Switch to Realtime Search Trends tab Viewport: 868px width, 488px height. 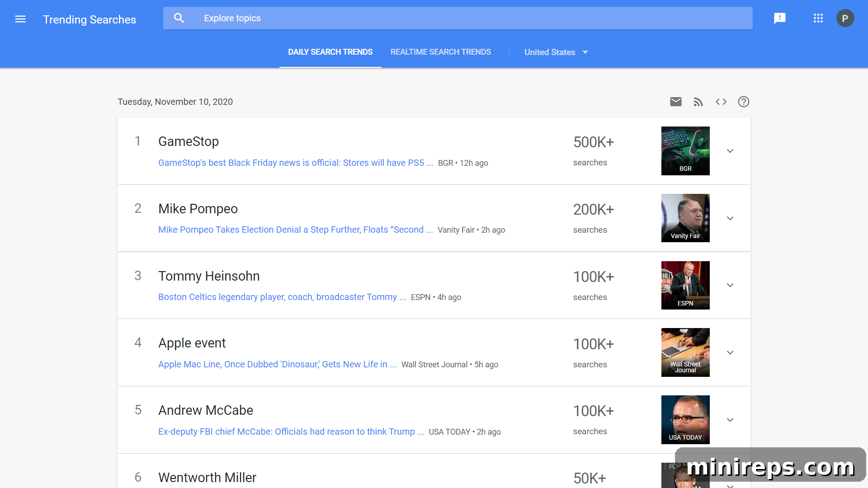(441, 52)
